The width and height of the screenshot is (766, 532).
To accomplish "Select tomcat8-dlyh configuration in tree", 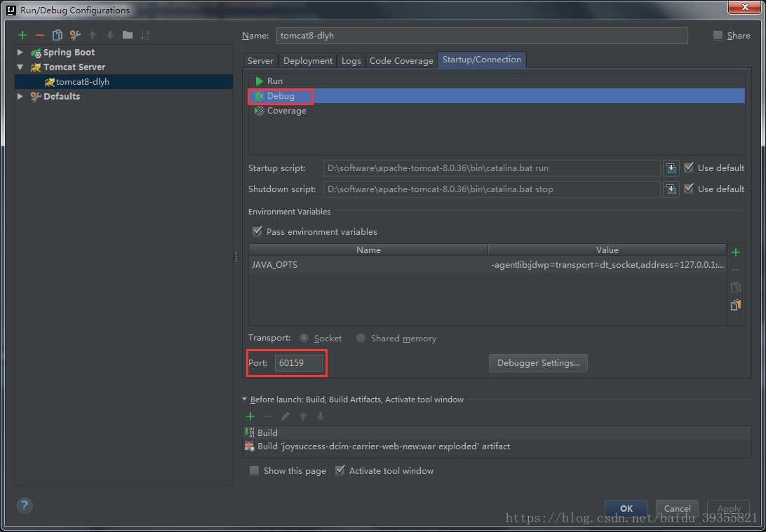I will click(x=124, y=81).
